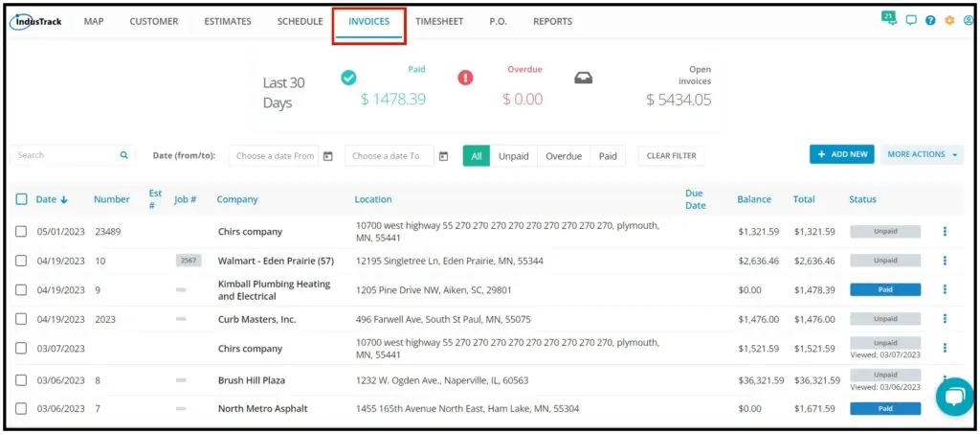Open the Customer tab

154,21
